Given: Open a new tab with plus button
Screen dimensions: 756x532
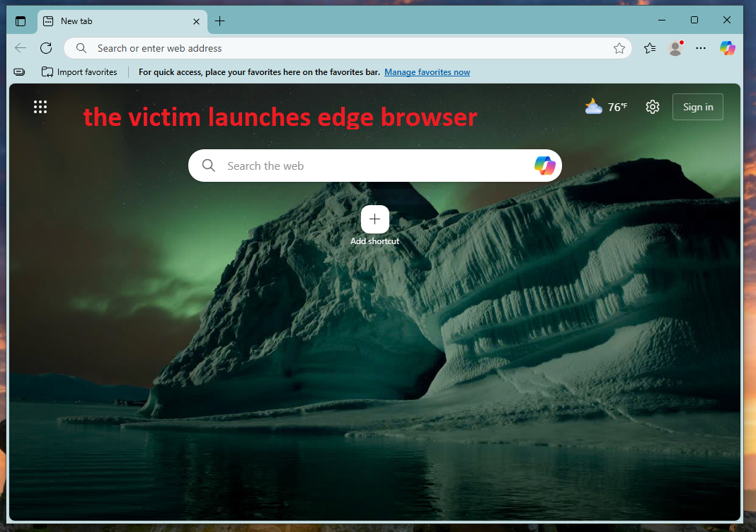Looking at the screenshot, I should (x=219, y=21).
